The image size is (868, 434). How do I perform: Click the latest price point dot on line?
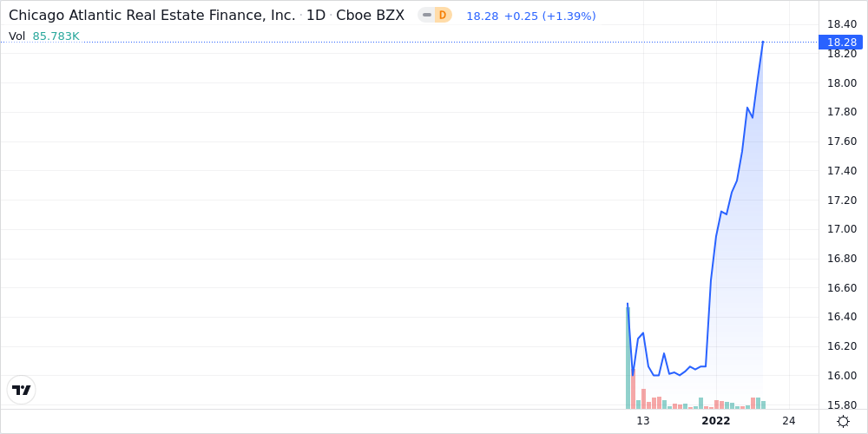(x=763, y=42)
